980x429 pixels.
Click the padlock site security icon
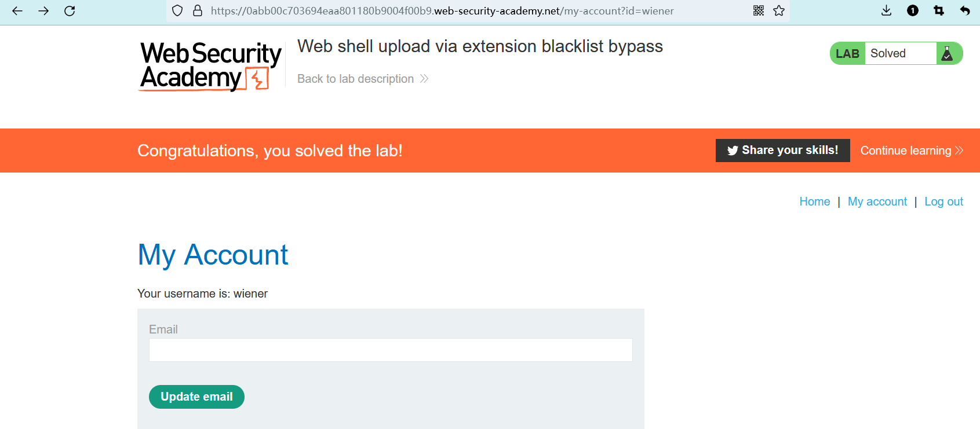198,11
